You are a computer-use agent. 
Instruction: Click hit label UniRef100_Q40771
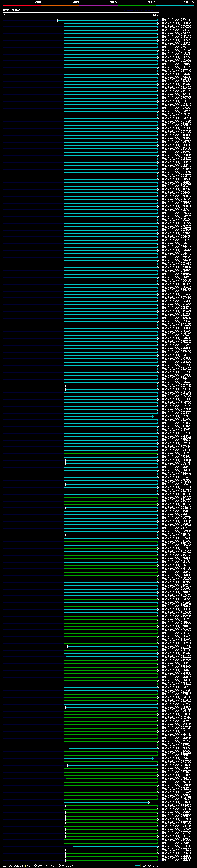point(177,497)
